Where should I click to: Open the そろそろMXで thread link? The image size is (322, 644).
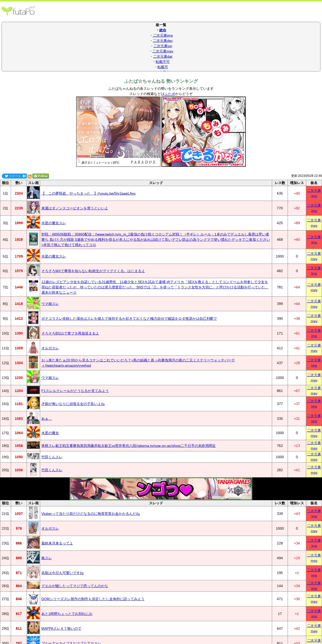93,271
